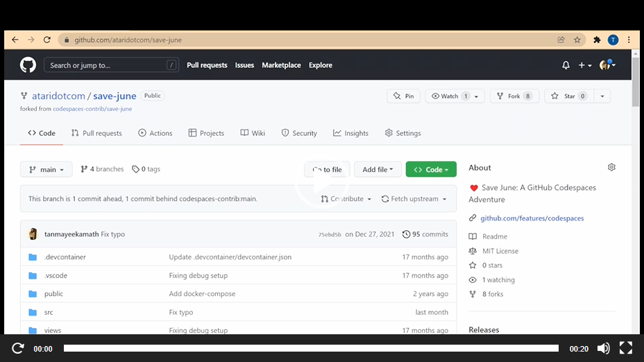Go to GitHub home via Octocat logo
The height and width of the screenshot is (362, 644).
point(28,65)
